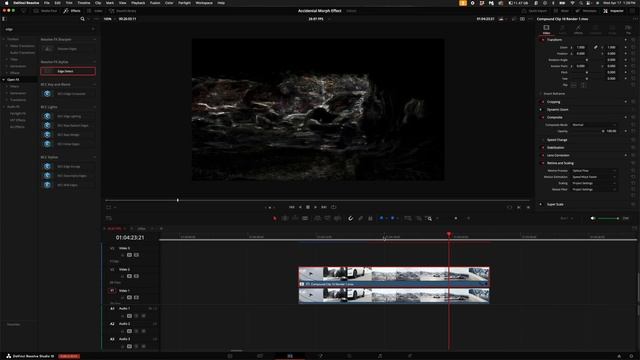This screenshot has height=360, width=640.
Task: Click the viewer scrub bar playhead
Action: point(178,200)
